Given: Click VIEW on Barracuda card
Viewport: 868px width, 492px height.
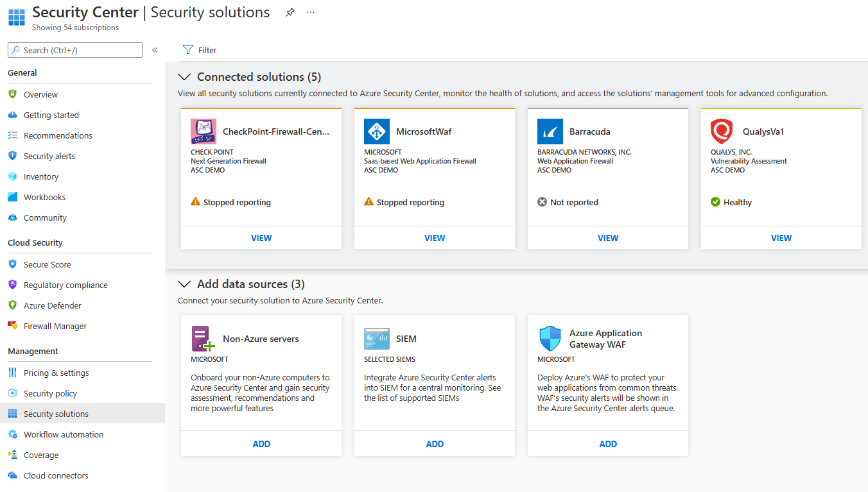Looking at the screenshot, I should click(x=608, y=238).
